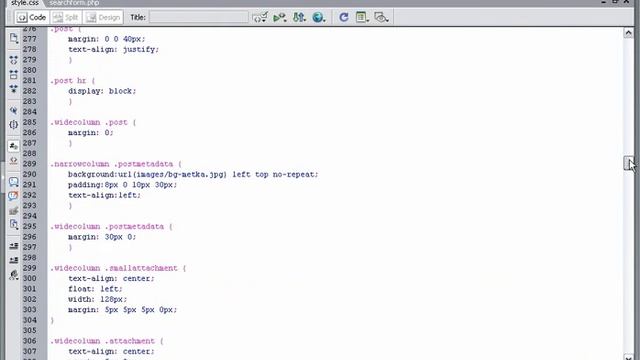Click the Select Parent Tag icon
The height and width of the screenshot is (360, 640).
point(13,111)
